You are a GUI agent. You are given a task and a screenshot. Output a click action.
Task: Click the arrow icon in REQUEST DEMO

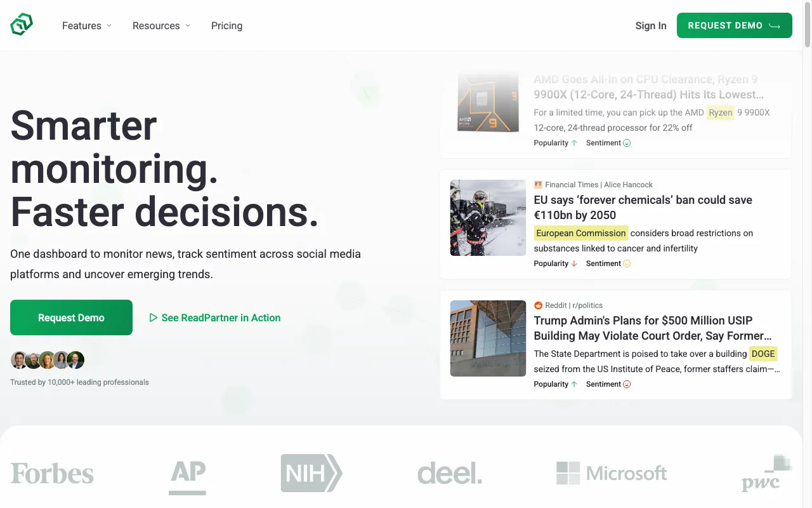point(775,26)
